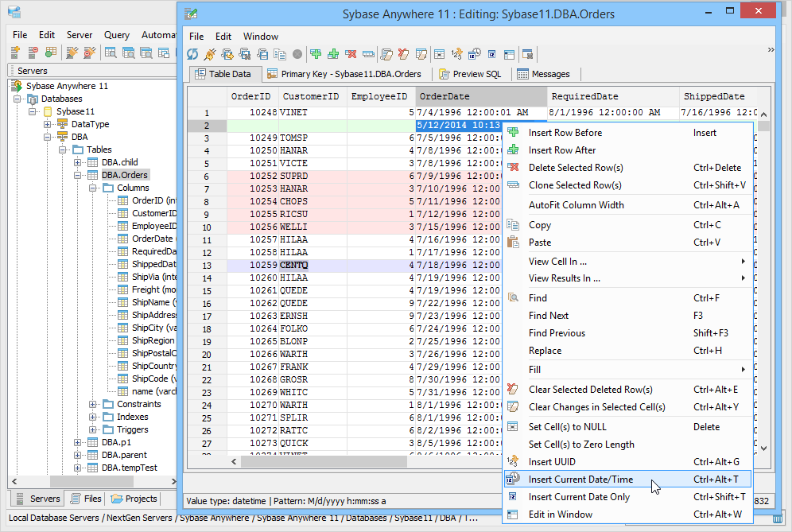The width and height of the screenshot is (792, 532).
Task: Select DBA.parent table in tree
Action: pos(124,455)
